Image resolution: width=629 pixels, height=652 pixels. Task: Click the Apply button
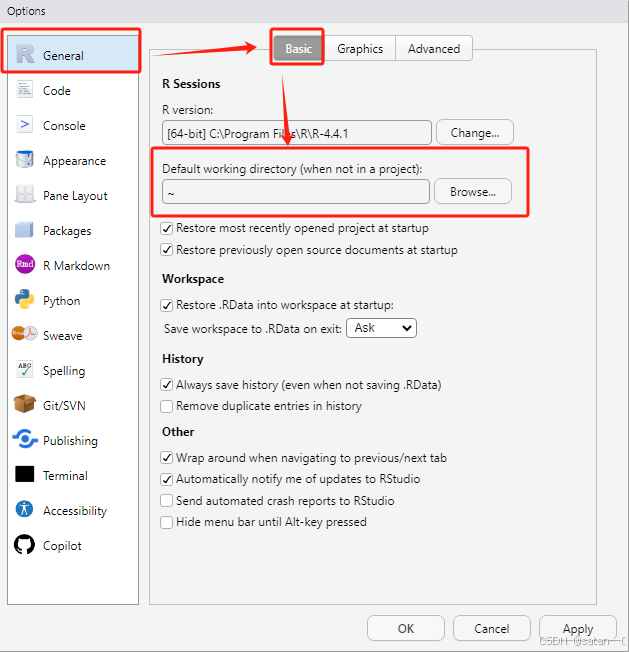click(578, 628)
